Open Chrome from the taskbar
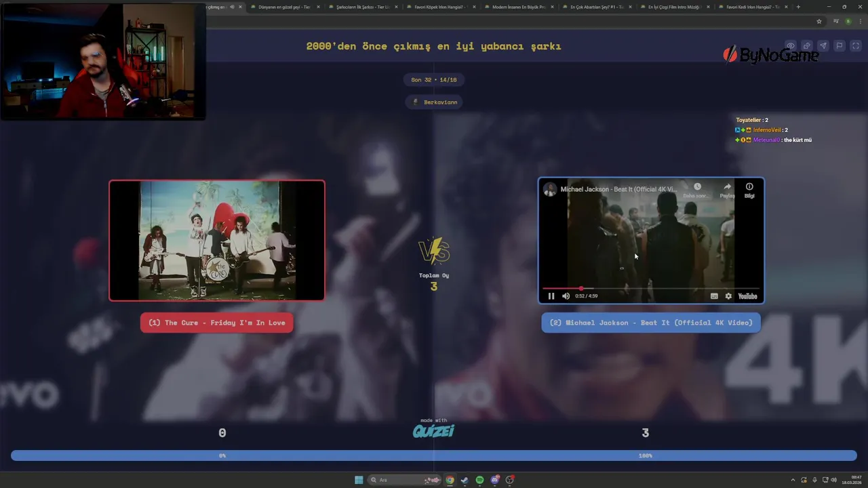Screen dimensions: 868x488 click(x=450, y=480)
